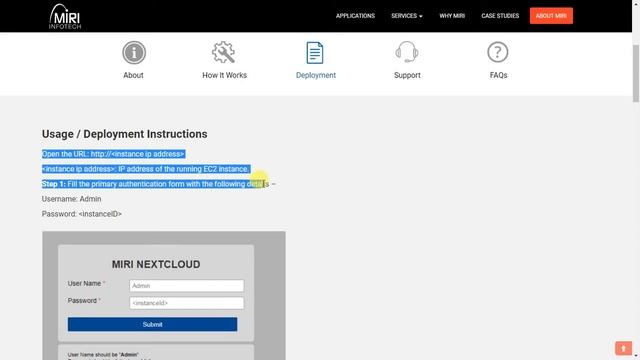Click the Password input field
Viewport: 640px width, 360px height.
click(x=187, y=303)
